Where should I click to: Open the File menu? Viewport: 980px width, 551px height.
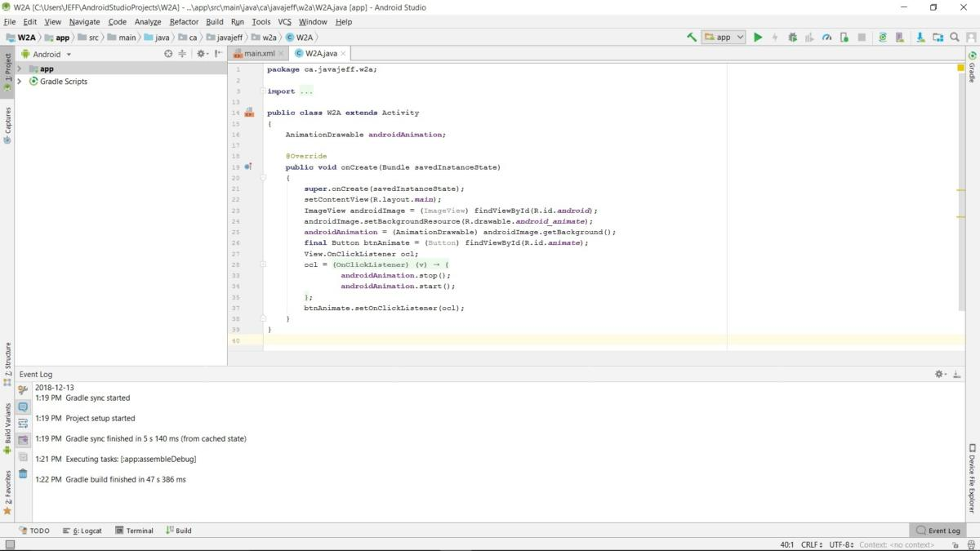click(10, 22)
